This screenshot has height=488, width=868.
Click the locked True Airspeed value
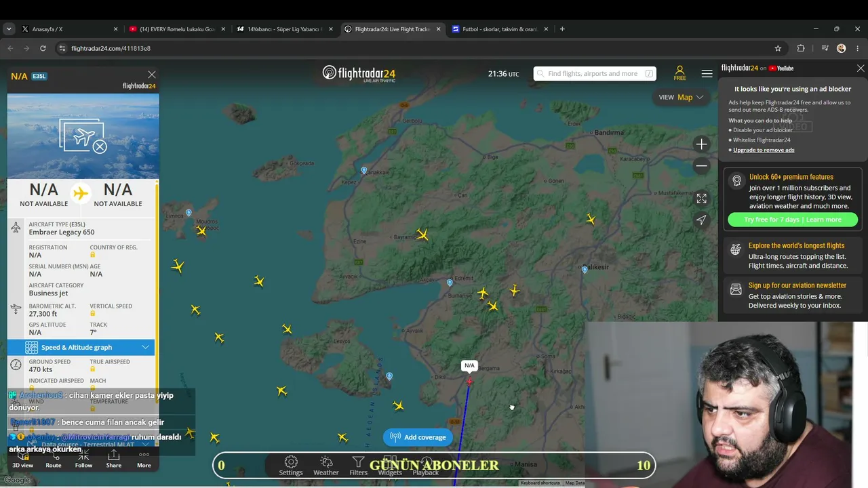pyautogui.click(x=93, y=369)
